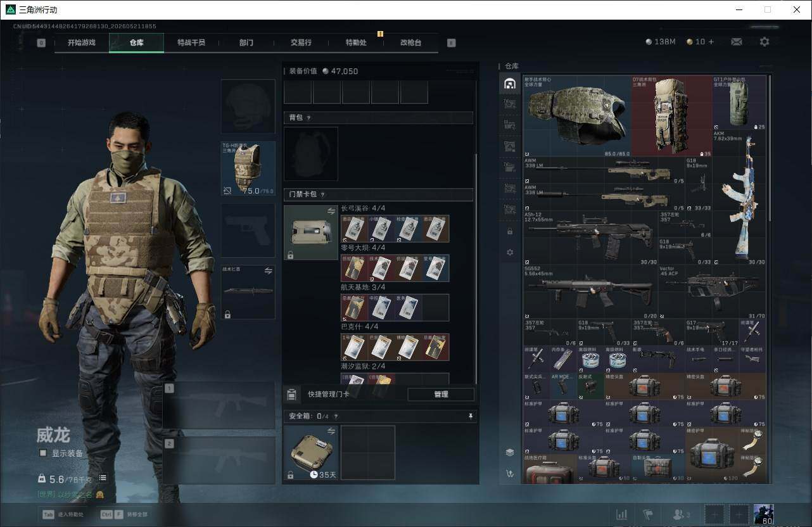812x527 pixels.
Task: Click the plus squad slot next to friends icon
Action: click(x=714, y=514)
